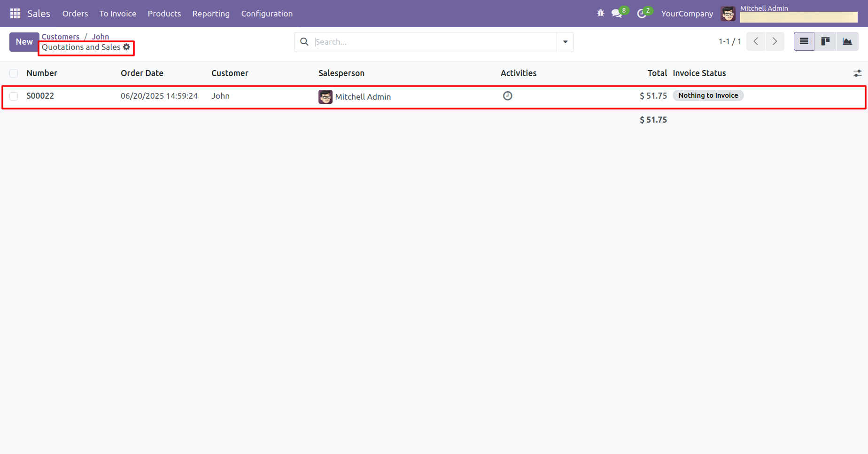
Task: Open the Configuration menu
Action: [267, 14]
